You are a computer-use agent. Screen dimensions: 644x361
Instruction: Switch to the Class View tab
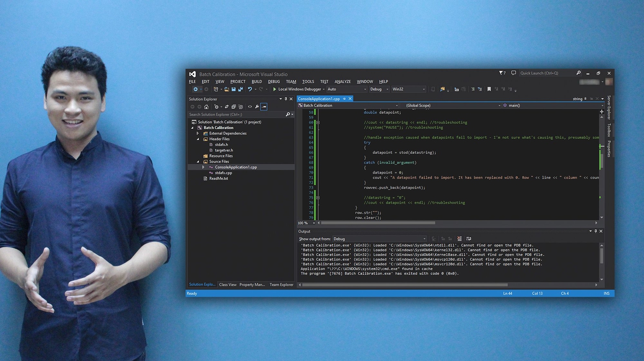(x=227, y=285)
